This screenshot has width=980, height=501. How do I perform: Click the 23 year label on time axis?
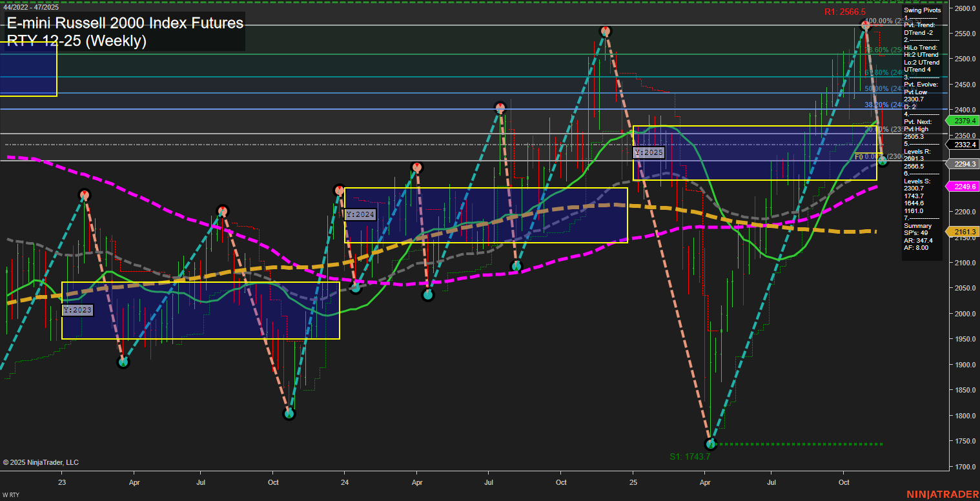[x=62, y=482]
